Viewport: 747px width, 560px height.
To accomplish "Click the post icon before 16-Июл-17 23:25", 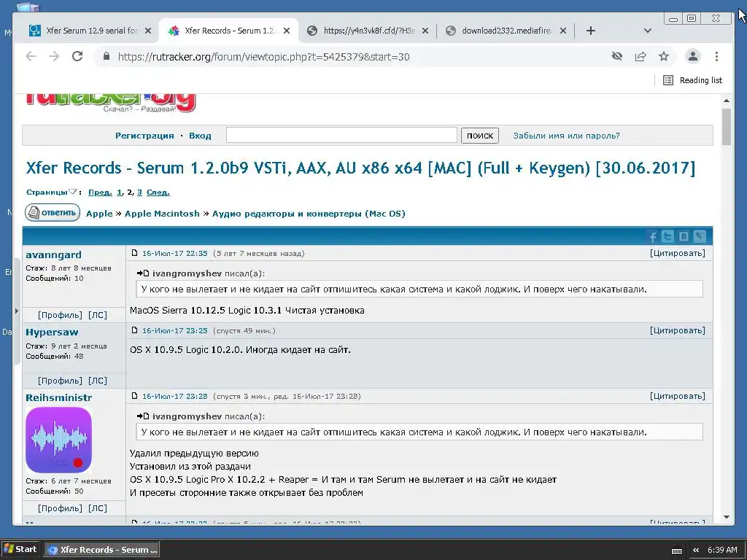I will click(x=134, y=330).
